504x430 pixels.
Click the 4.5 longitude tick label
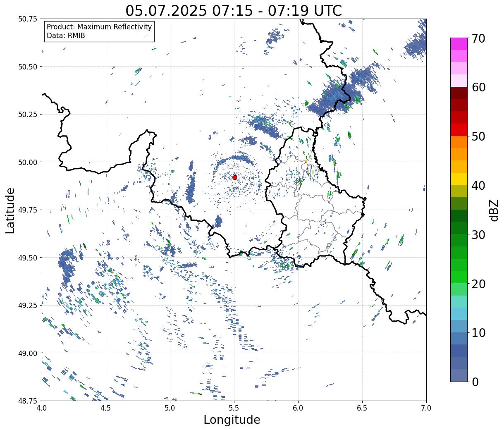[x=106, y=408]
